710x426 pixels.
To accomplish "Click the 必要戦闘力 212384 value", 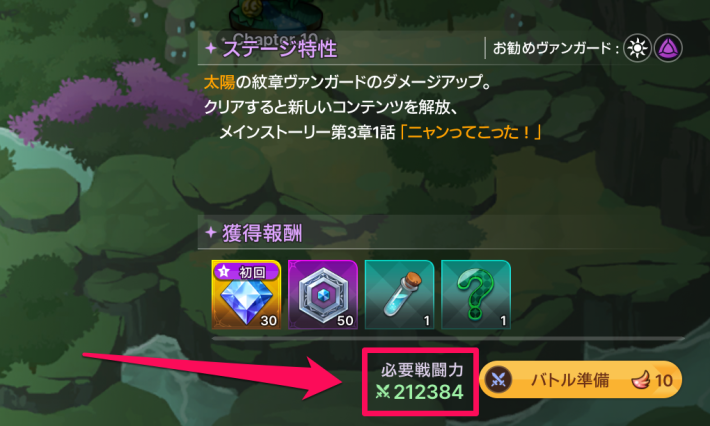I will tap(428, 392).
